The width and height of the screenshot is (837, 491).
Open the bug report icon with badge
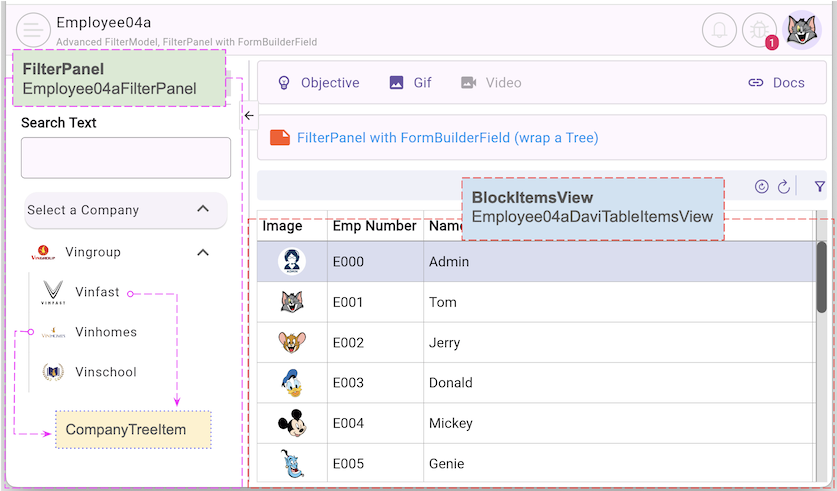[759, 30]
